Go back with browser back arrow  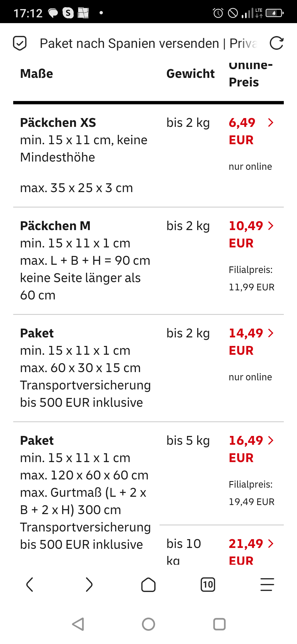[x=30, y=585]
